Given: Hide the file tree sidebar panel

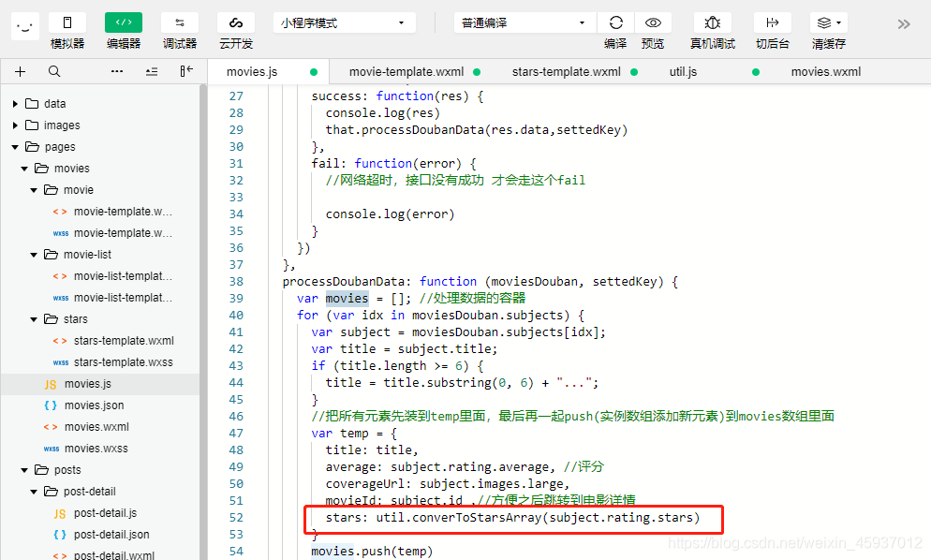Looking at the screenshot, I should pyautogui.click(x=186, y=71).
